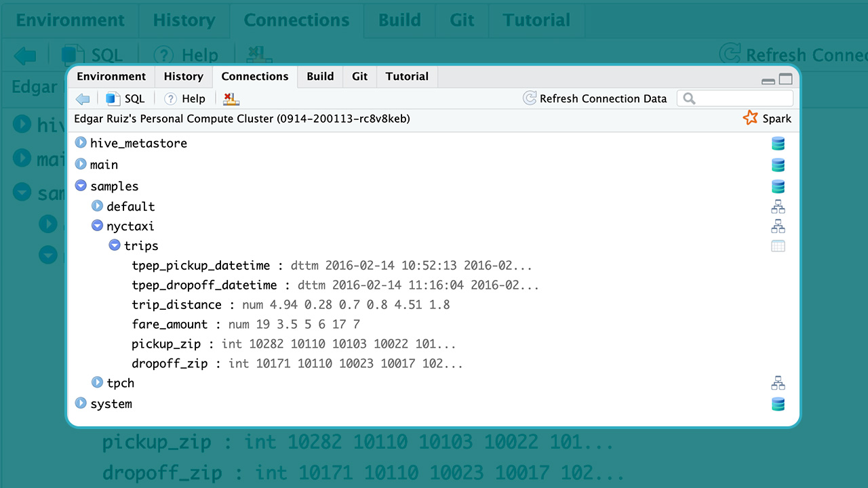The height and width of the screenshot is (488, 868).
Task: Expand the main catalog node
Action: (81, 164)
